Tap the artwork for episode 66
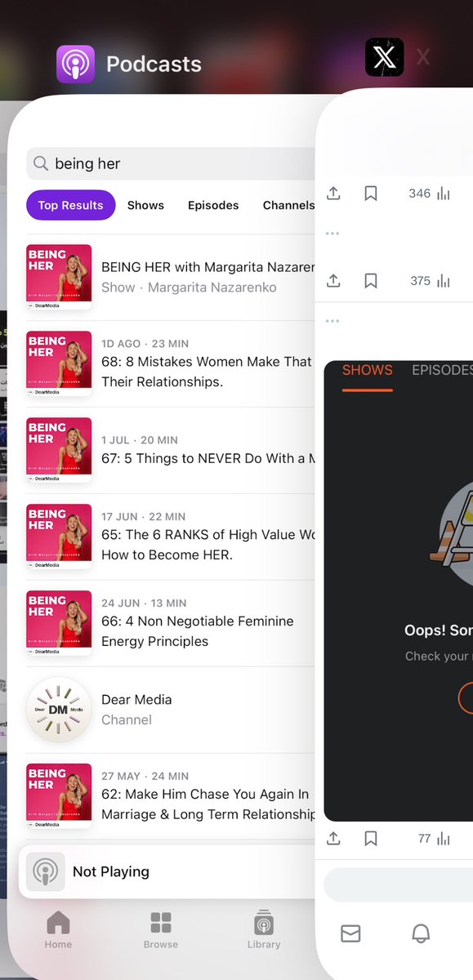This screenshot has height=980, width=473. click(x=59, y=623)
